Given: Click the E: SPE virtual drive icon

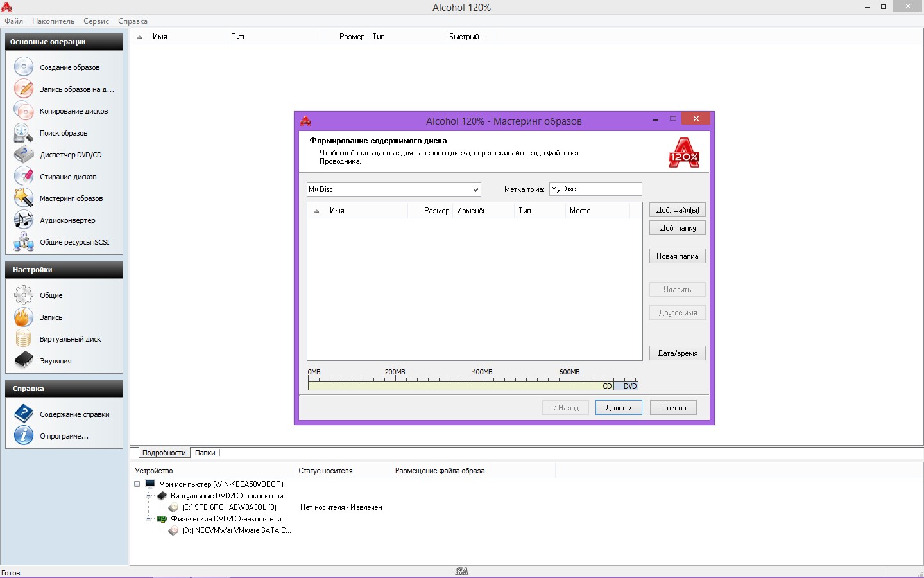Looking at the screenshot, I should 173,507.
